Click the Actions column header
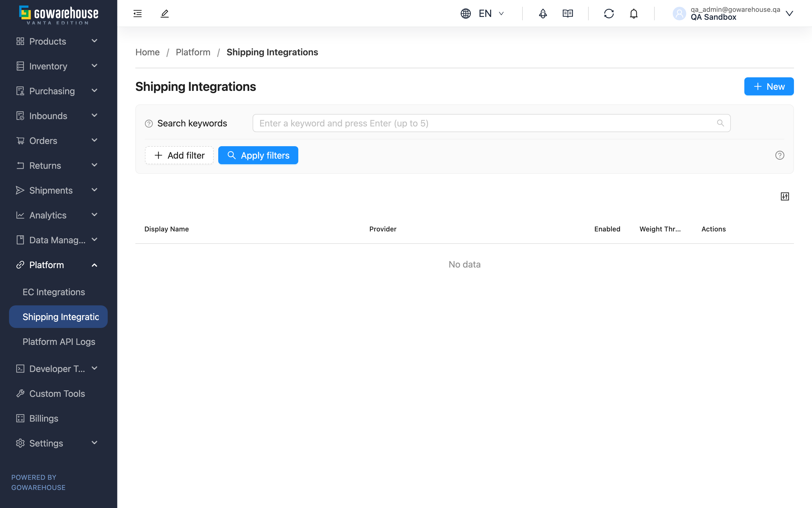The width and height of the screenshot is (812, 508). pos(713,229)
